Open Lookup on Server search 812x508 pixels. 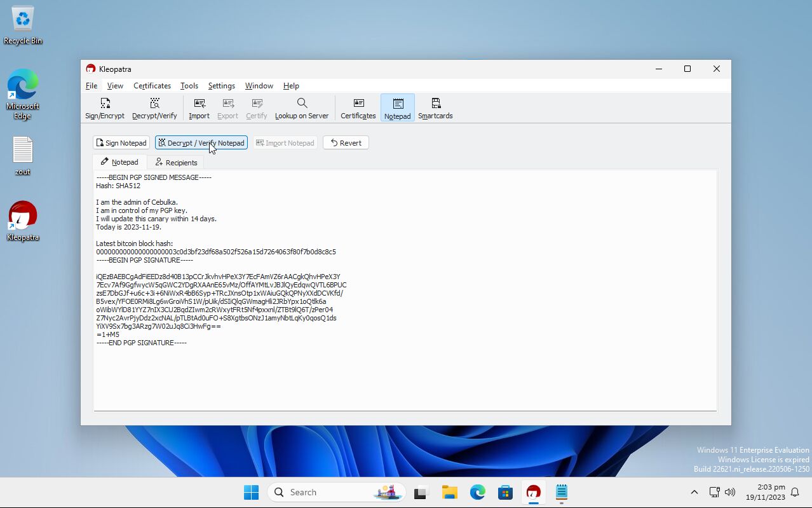tap(302, 108)
